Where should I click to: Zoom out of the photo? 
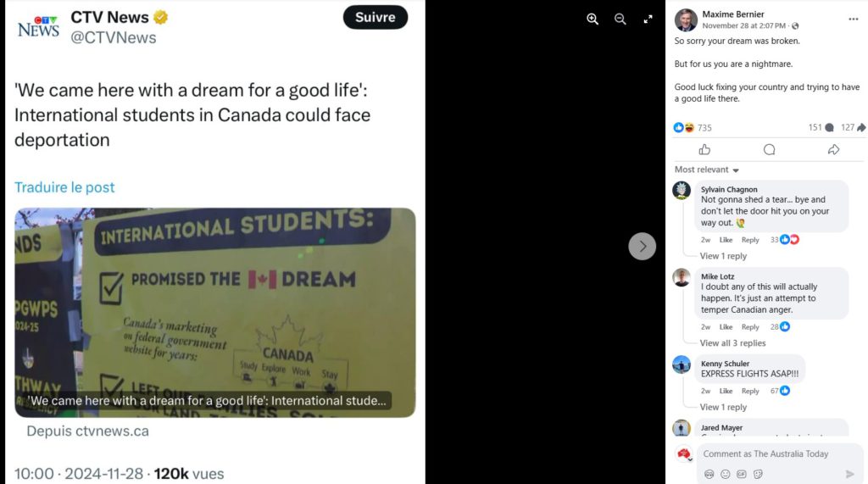tap(620, 19)
